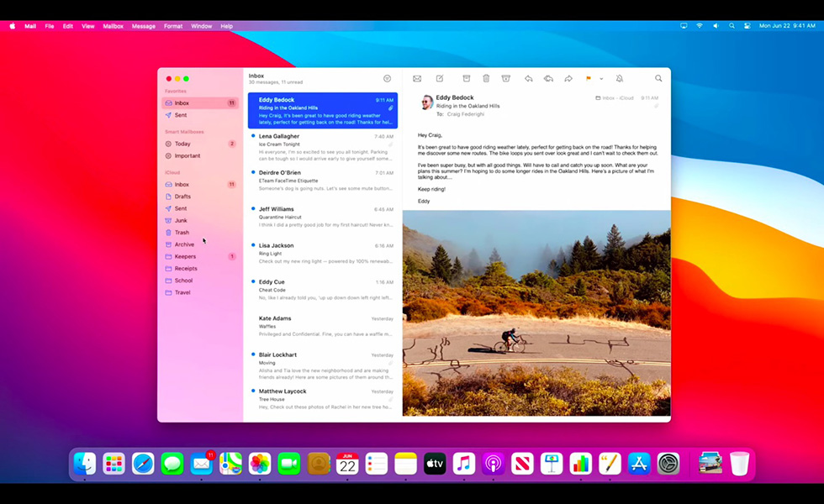The image size is (824, 504).
Task: Toggle the orange flag on the message
Action: 589,78
